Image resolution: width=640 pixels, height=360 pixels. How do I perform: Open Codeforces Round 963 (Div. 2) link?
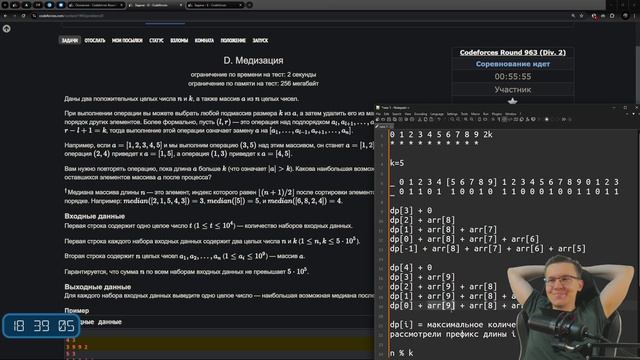pos(513,52)
